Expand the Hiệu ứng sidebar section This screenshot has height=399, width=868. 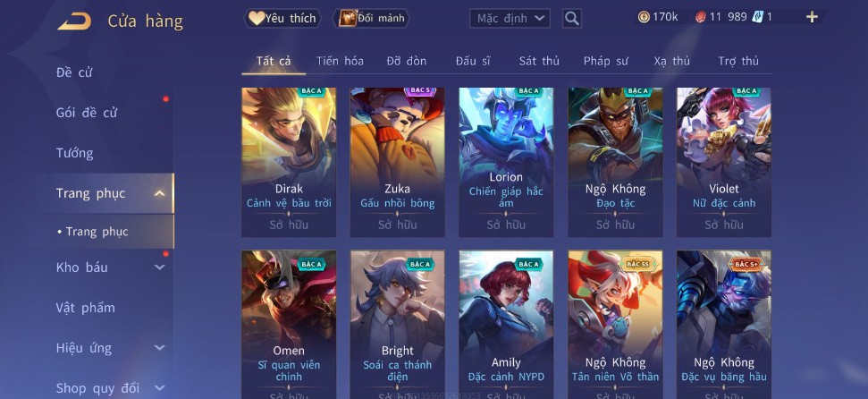click(159, 348)
